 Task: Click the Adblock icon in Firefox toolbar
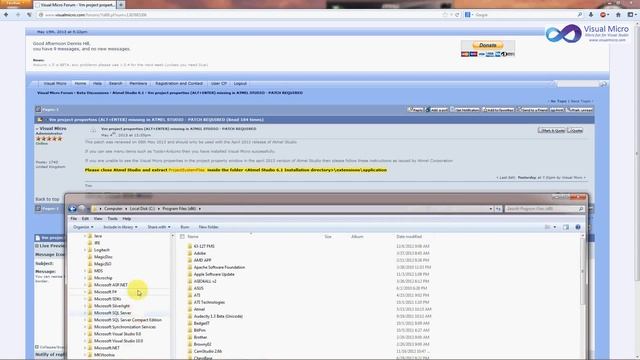pyautogui.click(x=603, y=15)
